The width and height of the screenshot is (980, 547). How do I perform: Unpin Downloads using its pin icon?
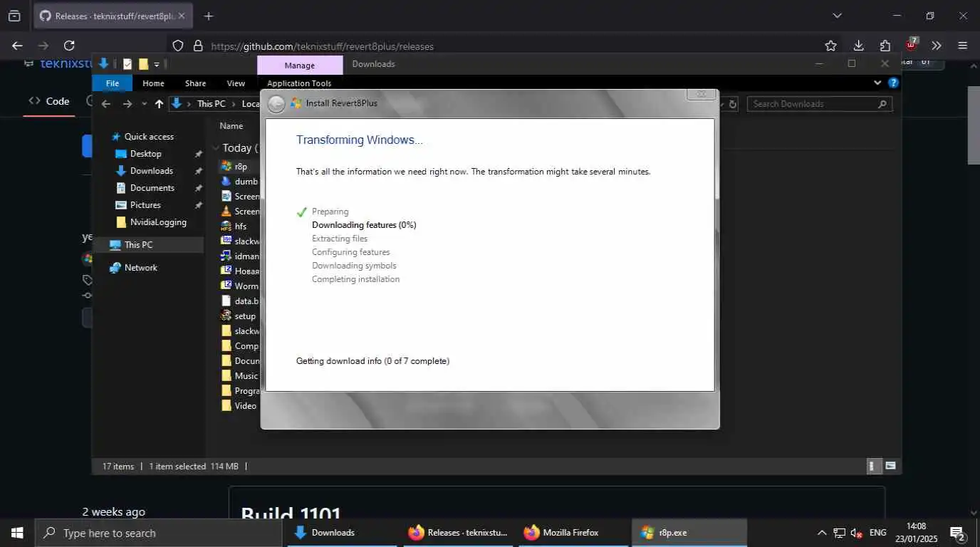198,171
